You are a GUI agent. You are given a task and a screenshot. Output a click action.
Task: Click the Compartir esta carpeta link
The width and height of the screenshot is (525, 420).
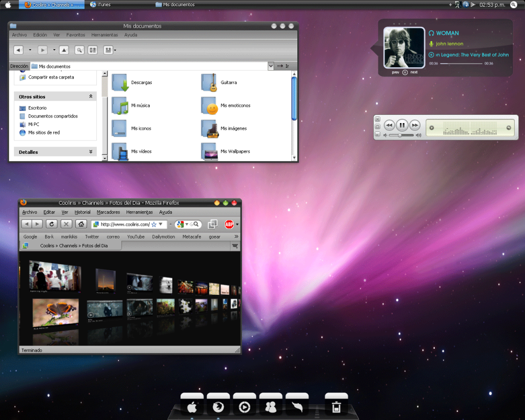51,77
